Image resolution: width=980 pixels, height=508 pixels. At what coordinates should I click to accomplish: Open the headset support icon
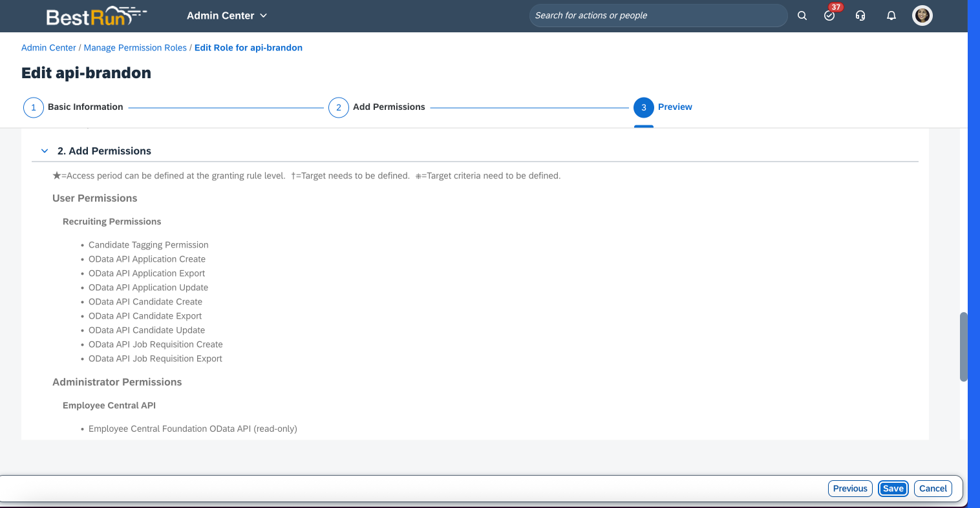pyautogui.click(x=860, y=16)
